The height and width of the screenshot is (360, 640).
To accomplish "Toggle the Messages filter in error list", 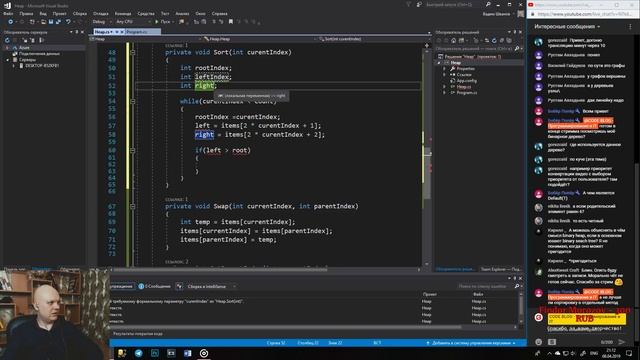I will click(x=154, y=286).
